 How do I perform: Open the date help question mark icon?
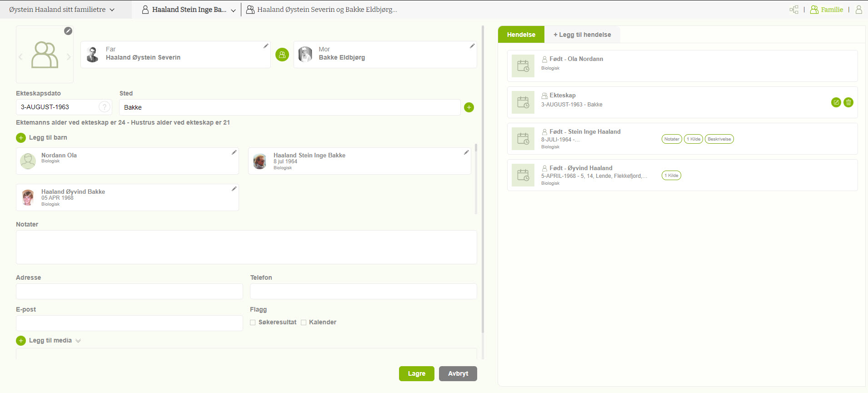pyautogui.click(x=105, y=107)
